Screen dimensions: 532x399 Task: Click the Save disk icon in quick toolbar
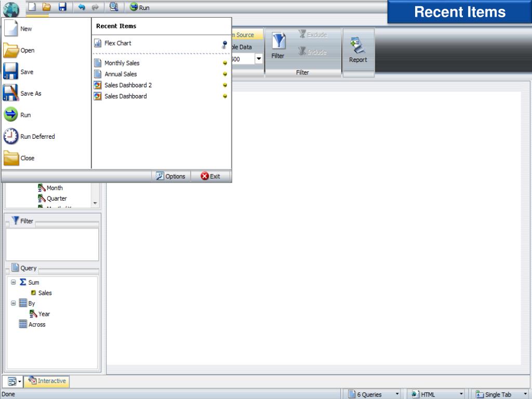click(62, 7)
